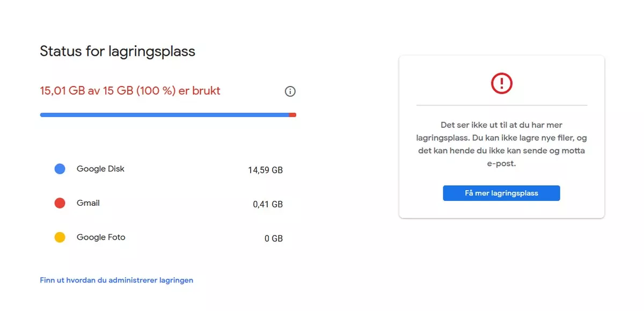Inspect Google Foto usage via its icon
Screen dimensions: 644x311
click(60, 237)
